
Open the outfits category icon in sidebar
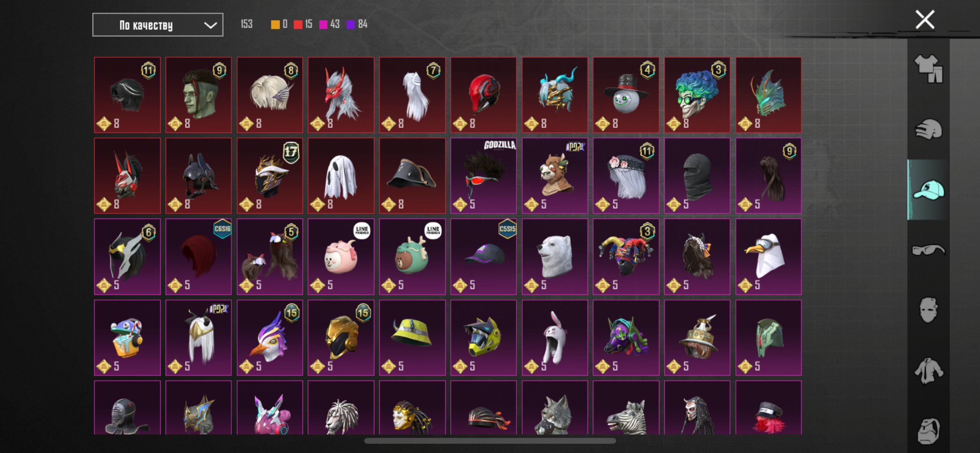pos(928,69)
